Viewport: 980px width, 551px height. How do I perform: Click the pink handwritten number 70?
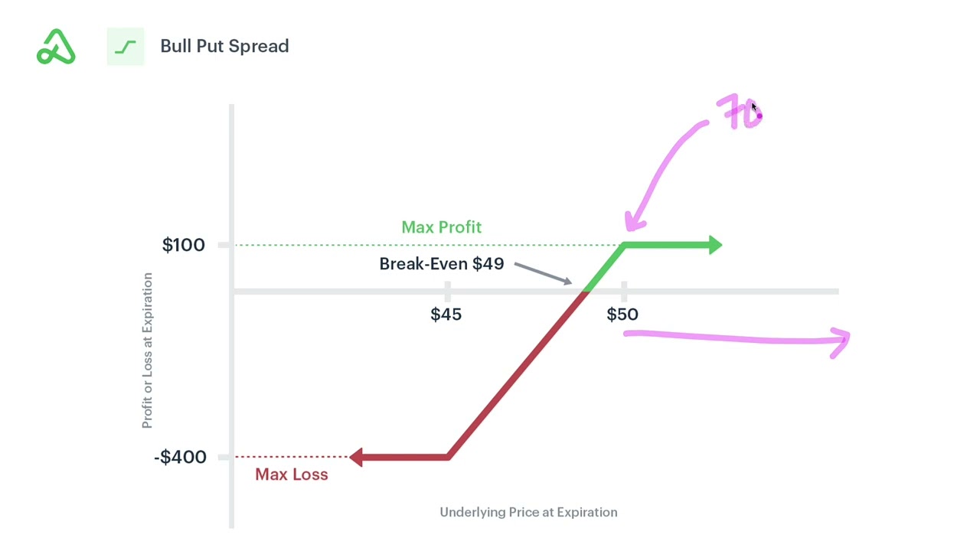(739, 113)
